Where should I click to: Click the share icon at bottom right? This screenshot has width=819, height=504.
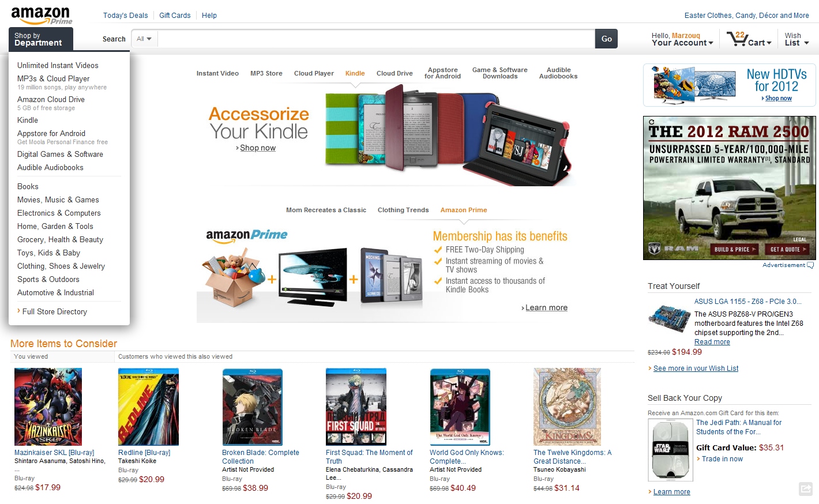(806, 489)
